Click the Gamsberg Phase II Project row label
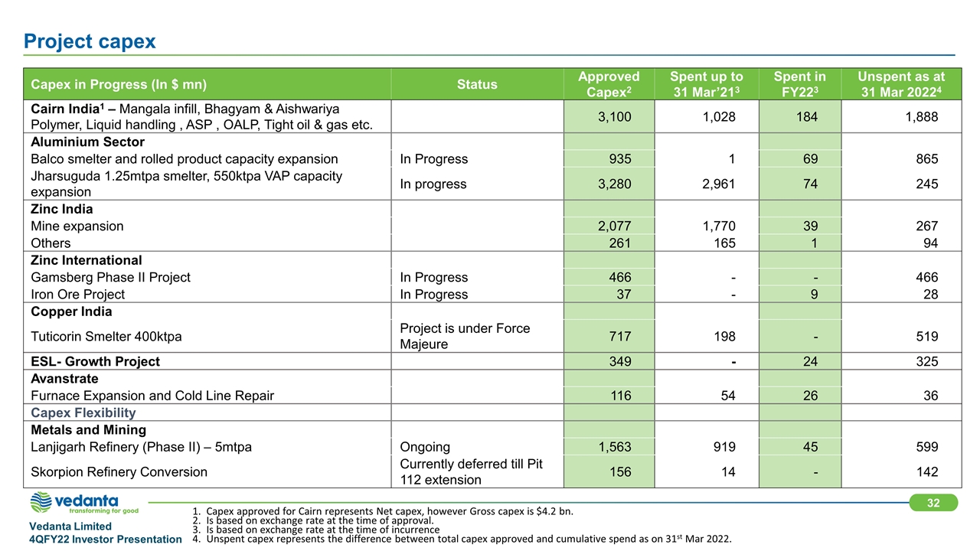The width and height of the screenshot is (980, 551). [110, 277]
